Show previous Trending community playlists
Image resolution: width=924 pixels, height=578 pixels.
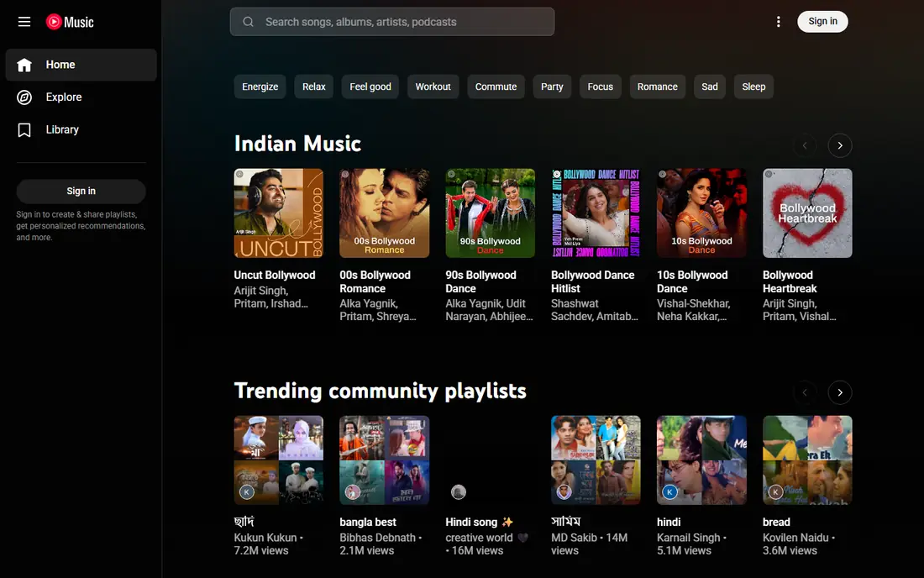click(805, 392)
